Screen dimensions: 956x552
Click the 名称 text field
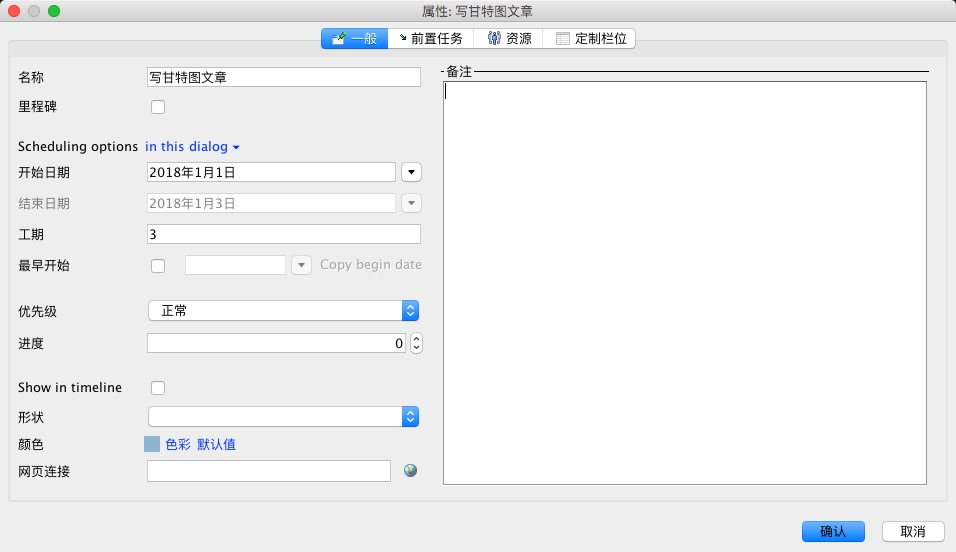(x=284, y=77)
